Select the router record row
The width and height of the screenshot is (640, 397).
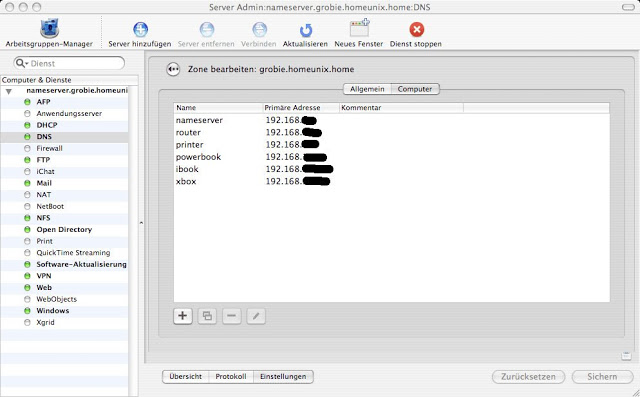(391, 132)
